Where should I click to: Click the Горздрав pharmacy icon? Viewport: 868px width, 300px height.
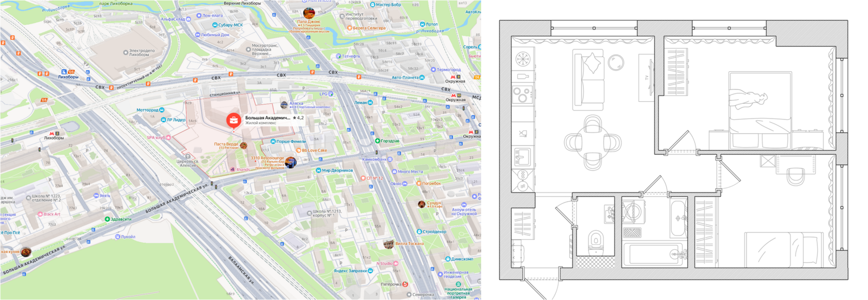[377, 140]
